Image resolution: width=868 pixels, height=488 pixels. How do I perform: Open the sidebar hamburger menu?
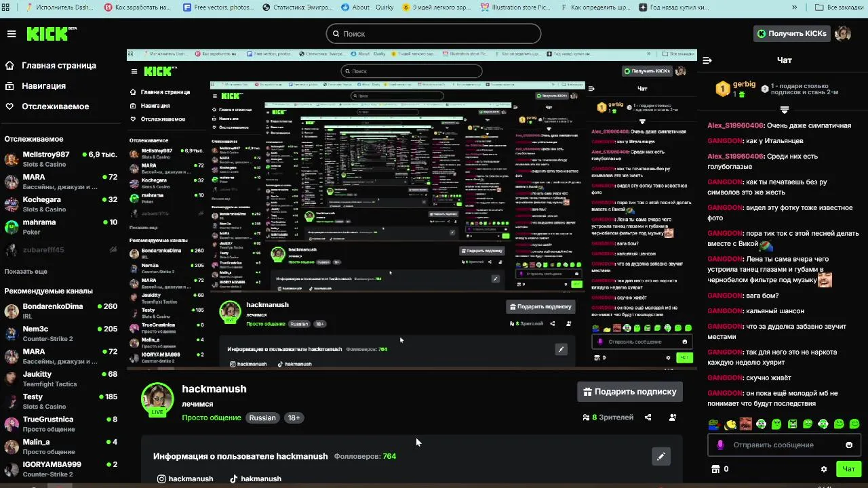pos(12,34)
